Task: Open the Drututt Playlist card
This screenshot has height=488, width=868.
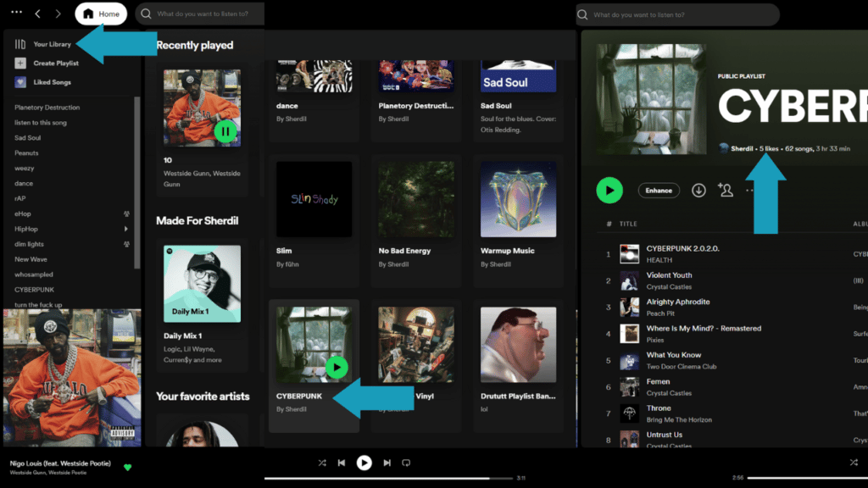Action: tap(518, 365)
